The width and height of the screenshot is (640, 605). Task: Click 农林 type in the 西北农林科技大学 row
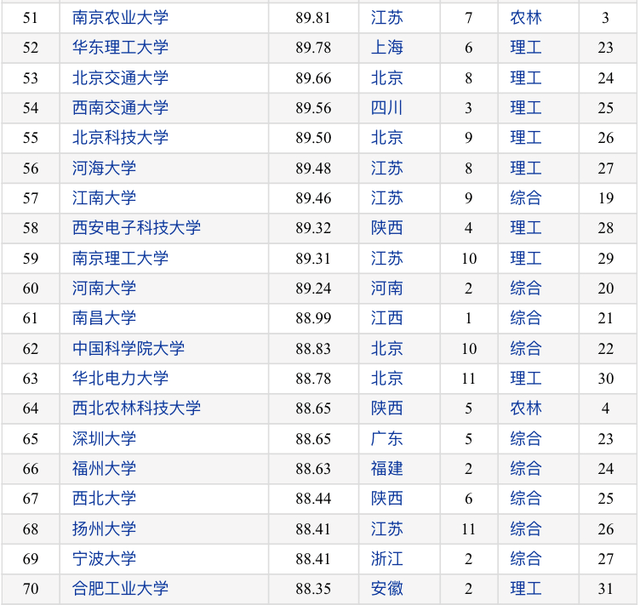point(526,408)
